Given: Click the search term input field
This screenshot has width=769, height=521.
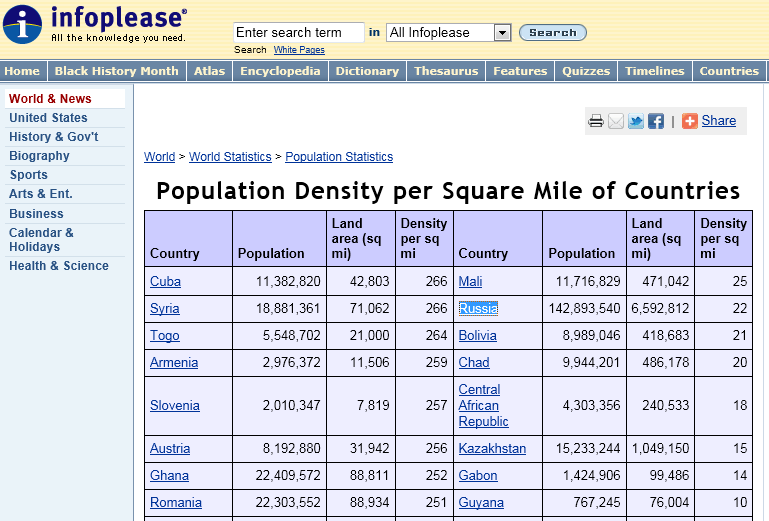Looking at the screenshot, I should click(x=299, y=33).
